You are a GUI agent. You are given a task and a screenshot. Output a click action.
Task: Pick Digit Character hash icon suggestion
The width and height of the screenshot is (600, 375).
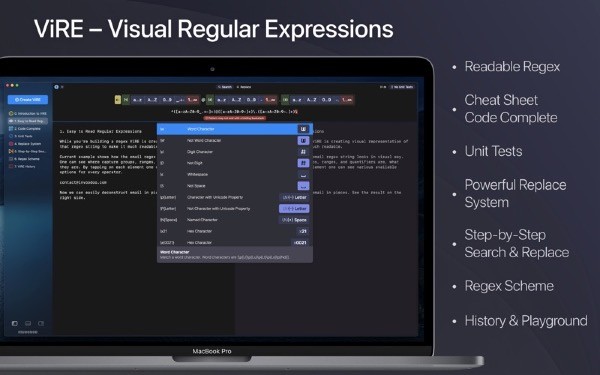click(x=303, y=152)
